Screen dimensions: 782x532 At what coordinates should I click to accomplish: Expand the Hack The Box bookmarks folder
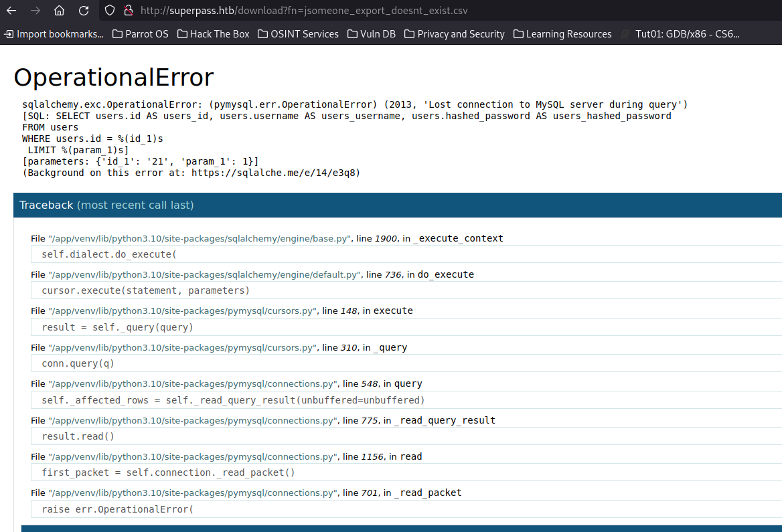point(213,33)
